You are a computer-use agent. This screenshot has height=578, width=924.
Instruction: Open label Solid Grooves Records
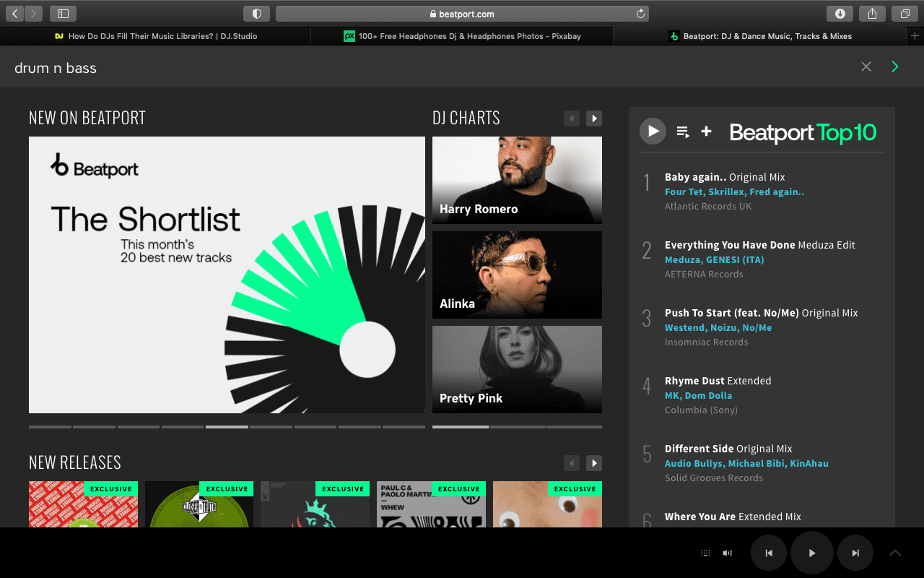[713, 478]
